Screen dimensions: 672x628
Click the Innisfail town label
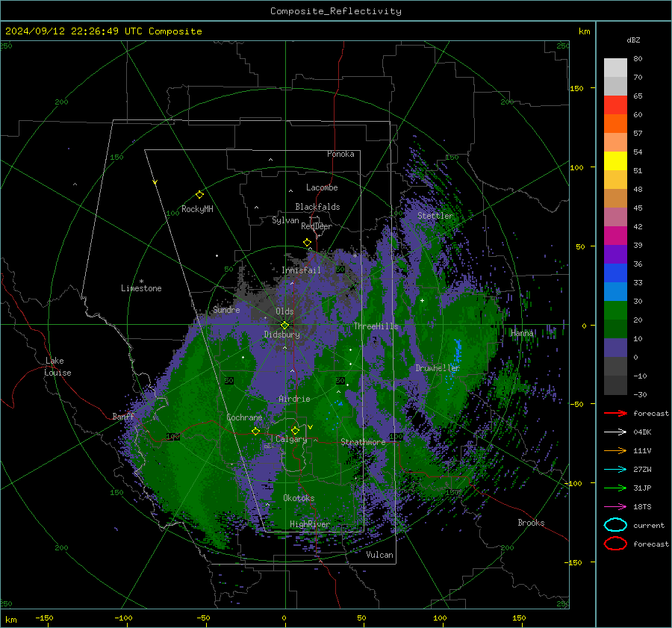[x=301, y=270]
